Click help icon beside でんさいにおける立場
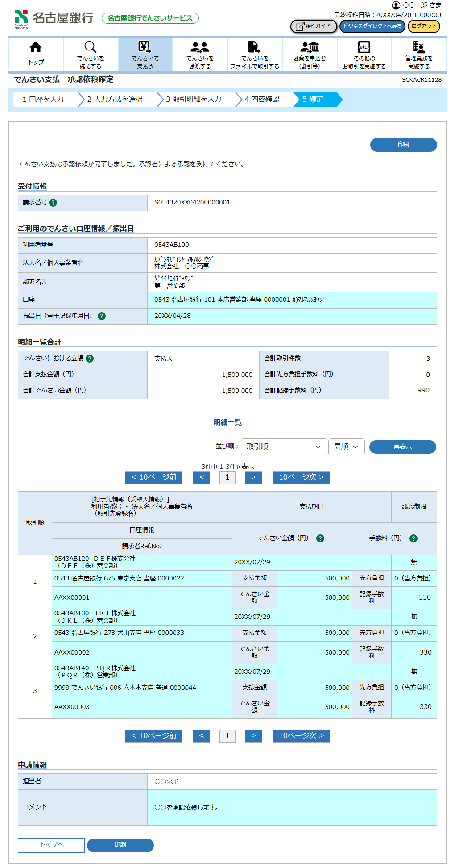This screenshot has width=455, height=868. tap(90, 359)
